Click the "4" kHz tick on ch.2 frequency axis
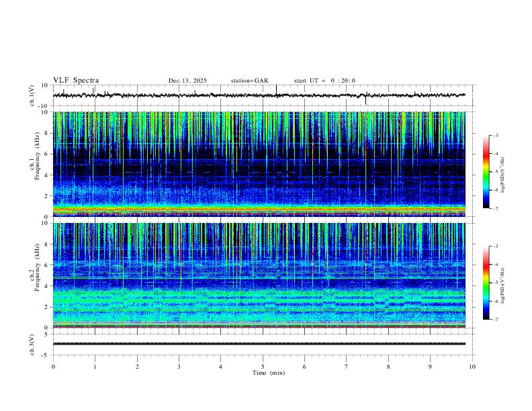Screen dimensions: 532x411 click(47, 286)
